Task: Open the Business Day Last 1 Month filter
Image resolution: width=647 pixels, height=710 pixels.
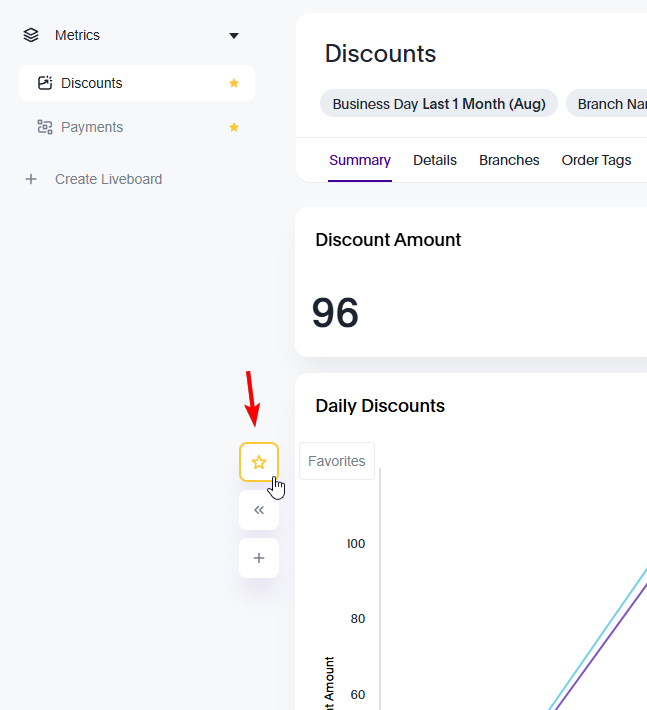Action: pos(438,104)
